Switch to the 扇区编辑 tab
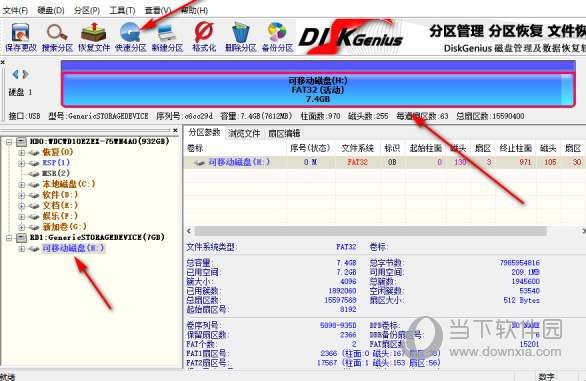The height and width of the screenshot is (381, 586). (x=284, y=133)
